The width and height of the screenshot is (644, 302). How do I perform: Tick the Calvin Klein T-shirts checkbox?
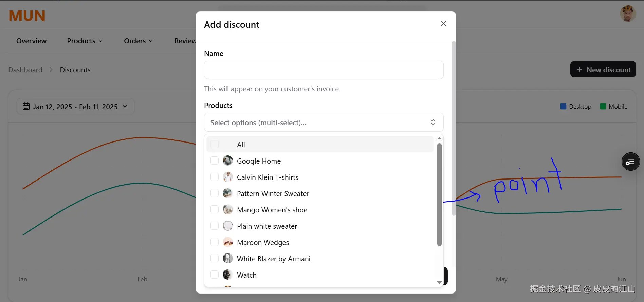tap(215, 177)
